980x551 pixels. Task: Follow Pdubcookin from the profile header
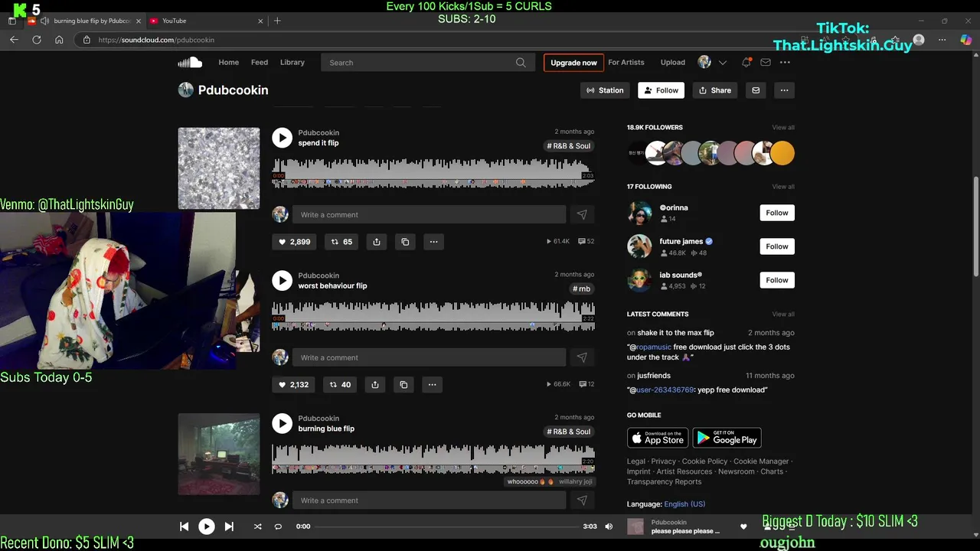[661, 90]
